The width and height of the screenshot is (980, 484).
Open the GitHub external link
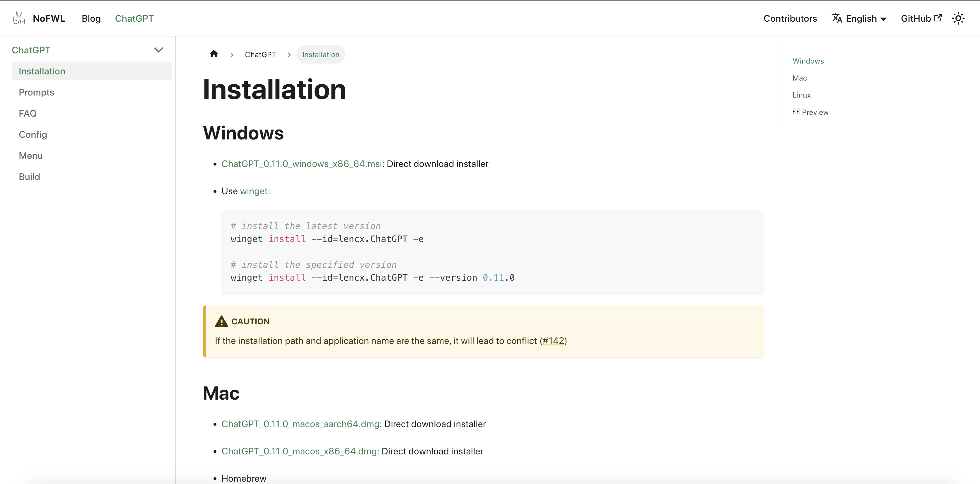coord(921,18)
